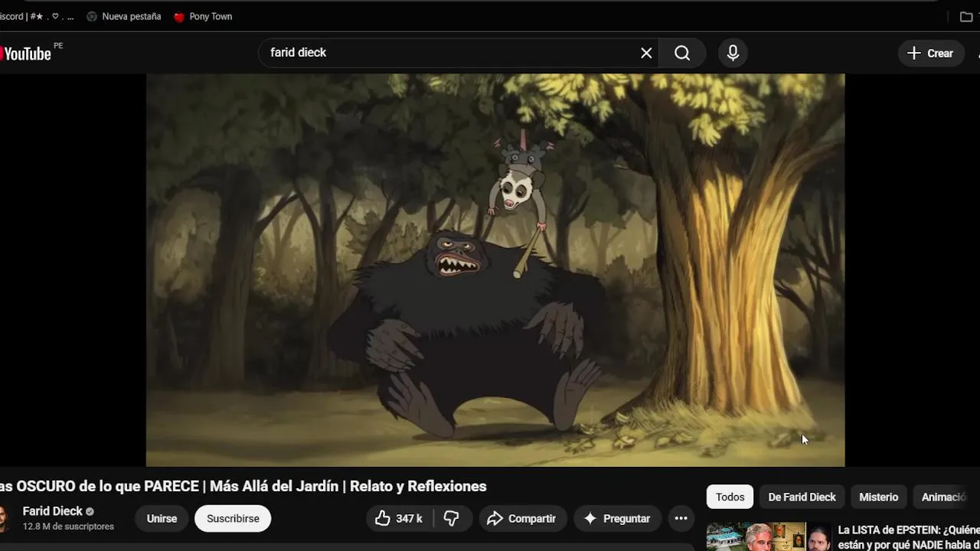The height and width of the screenshot is (551, 980).
Task: Like the video with thumbs up
Action: point(399,518)
